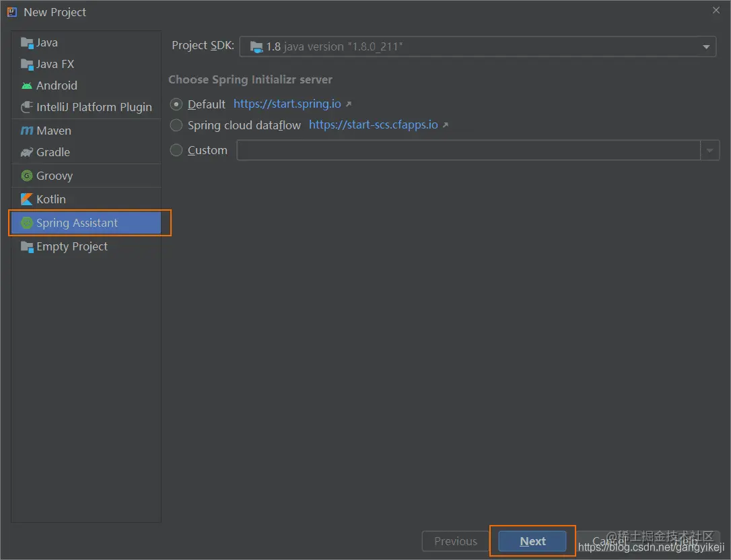The image size is (731, 560).
Task: Click the Java FX folder icon
Action: coord(27,65)
